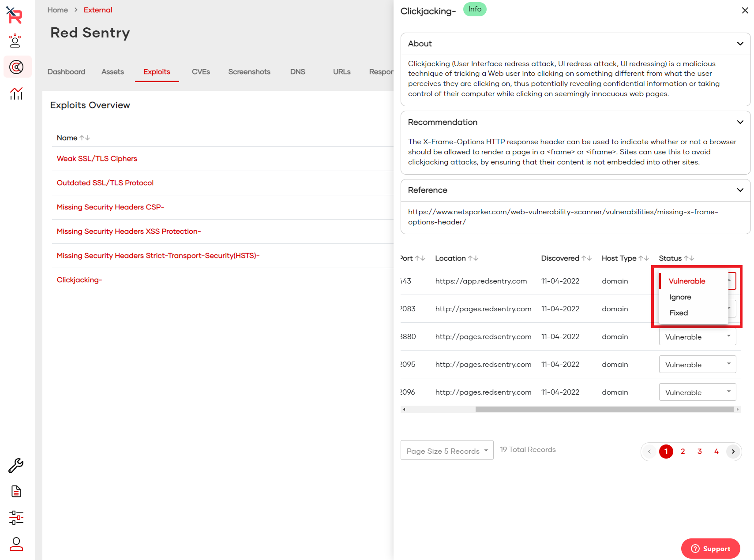Open the user profile sidebar icon
754x560 pixels.
(x=16, y=544)
